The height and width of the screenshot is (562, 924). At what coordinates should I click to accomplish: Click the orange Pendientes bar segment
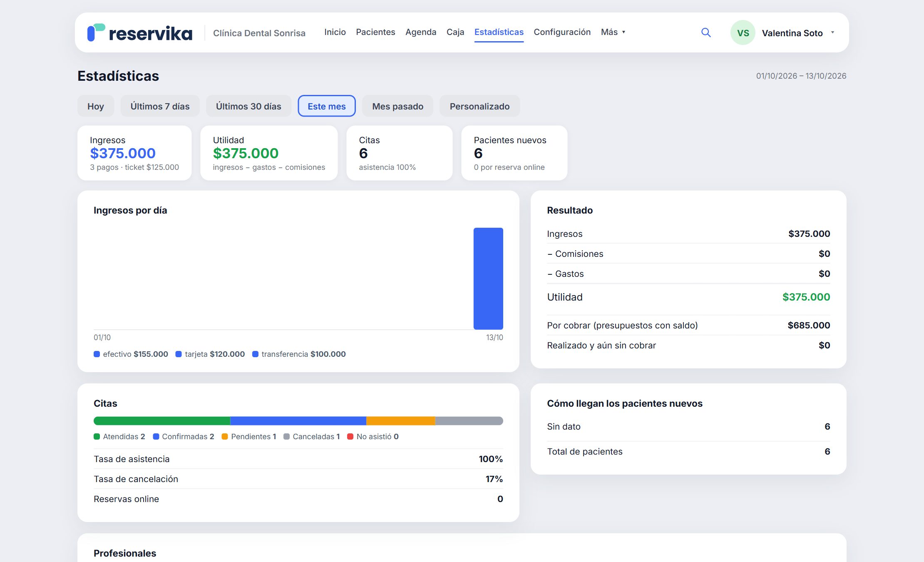tap(401, 421)
